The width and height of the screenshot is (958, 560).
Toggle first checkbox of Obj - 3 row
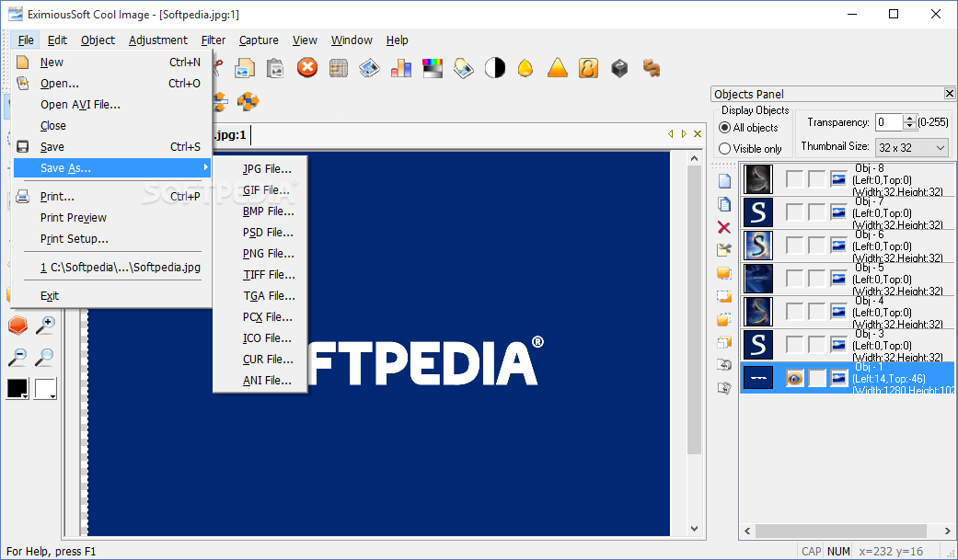(x=794, y=345)
